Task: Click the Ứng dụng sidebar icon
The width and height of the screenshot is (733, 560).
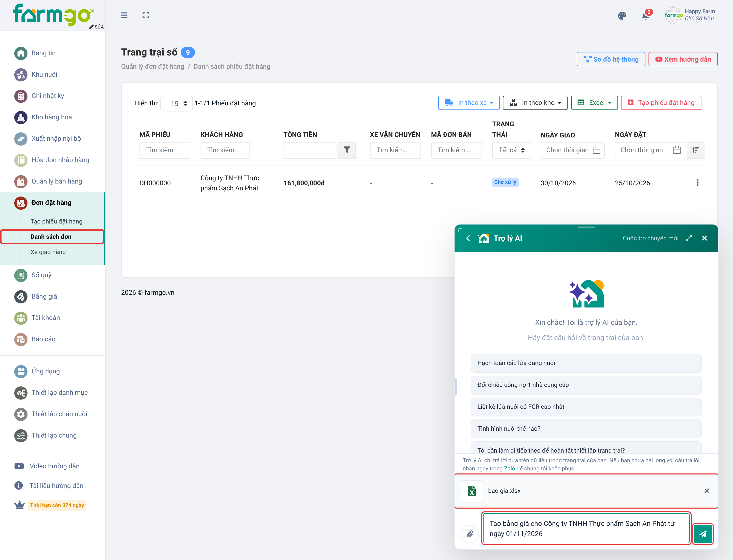Action: click(21, 371)
